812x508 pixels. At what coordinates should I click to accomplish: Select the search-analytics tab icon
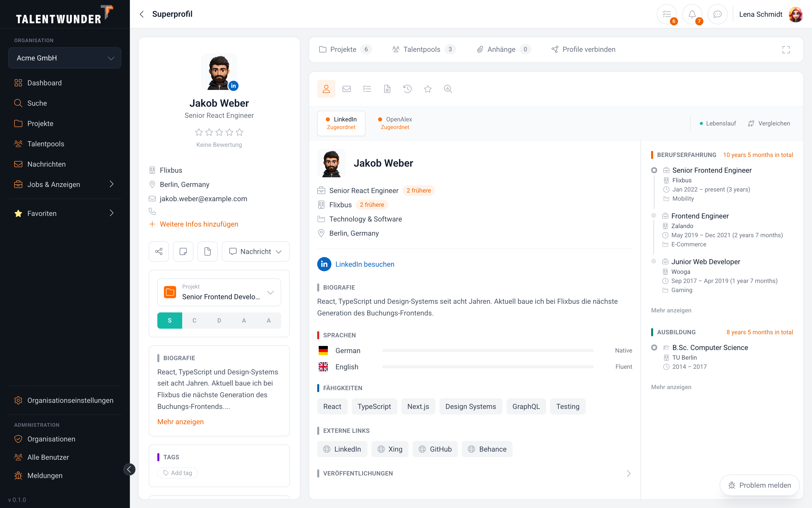pos(448,89)
